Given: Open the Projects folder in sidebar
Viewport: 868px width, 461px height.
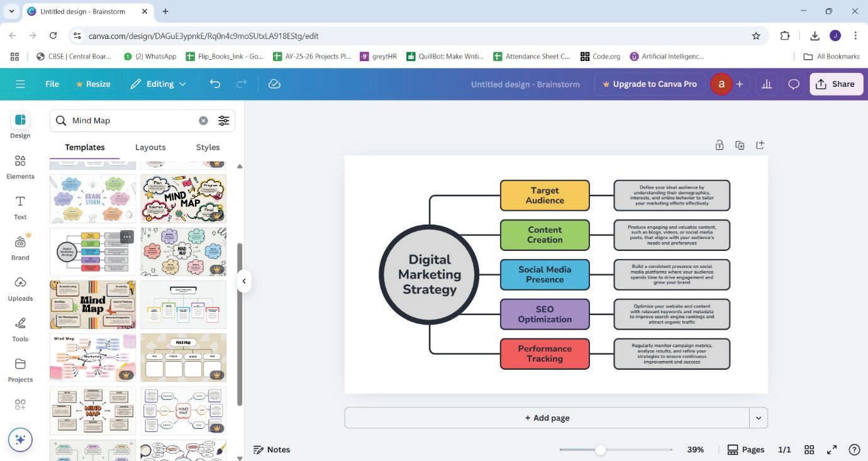Looking at the screenshot, I should tap(20, 370).
